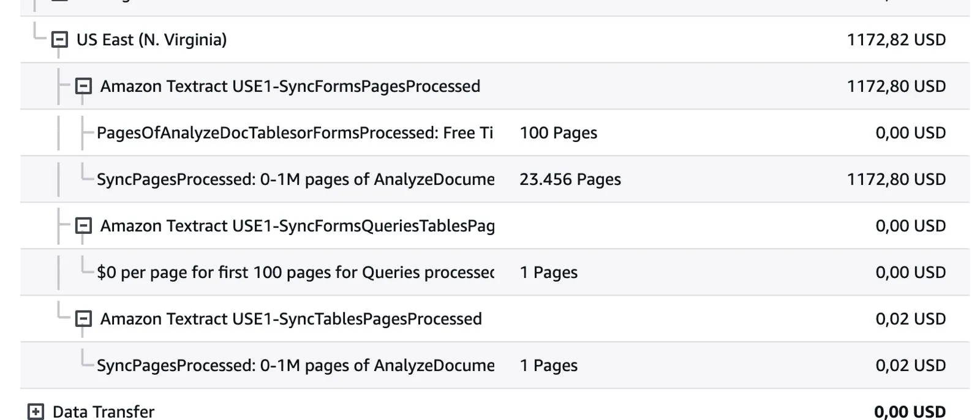
Task: Select Amazon Textract USE1-SyncFormsQueriesTablesPag label
Action: pyautogui.click(x=298, y=226)
